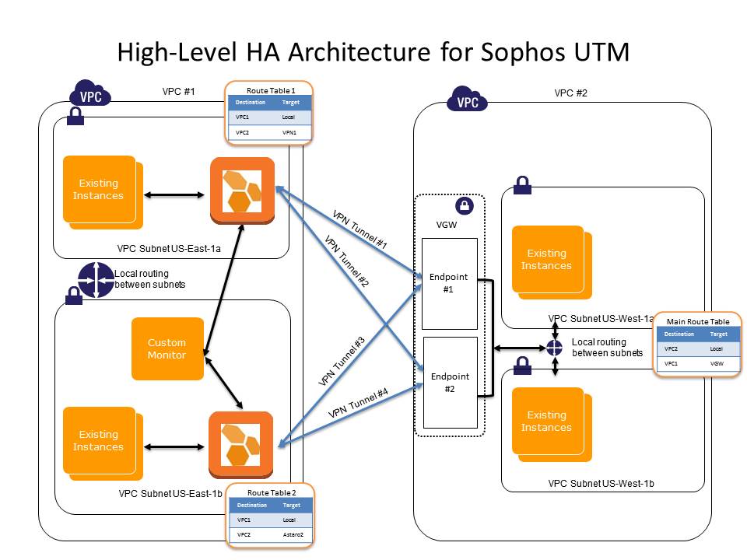Click the Destination header in Main Route Table

(679, 334)
